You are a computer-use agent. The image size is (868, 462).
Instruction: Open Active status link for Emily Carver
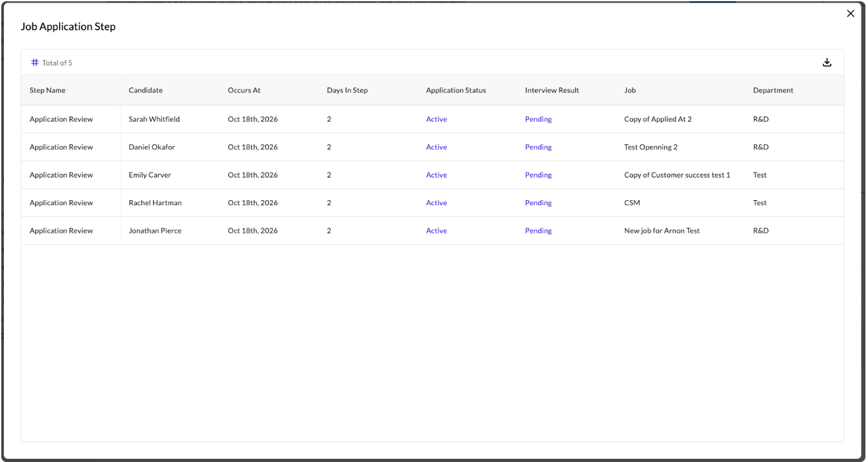click(x=436, y=175)
